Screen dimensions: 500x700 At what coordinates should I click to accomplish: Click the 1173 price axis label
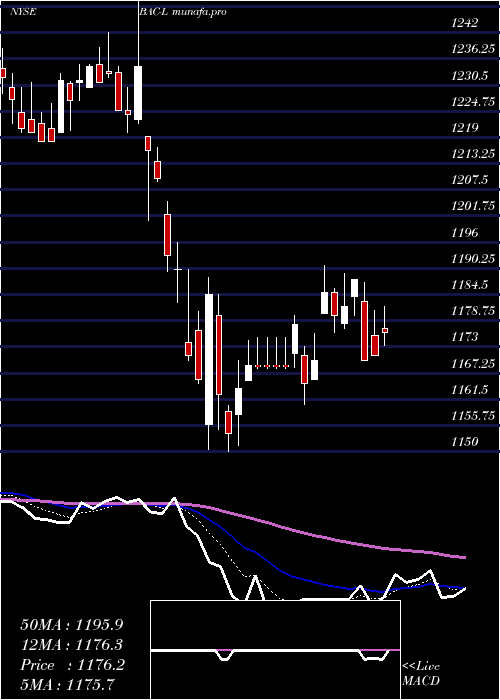click(x=465, y=337)
